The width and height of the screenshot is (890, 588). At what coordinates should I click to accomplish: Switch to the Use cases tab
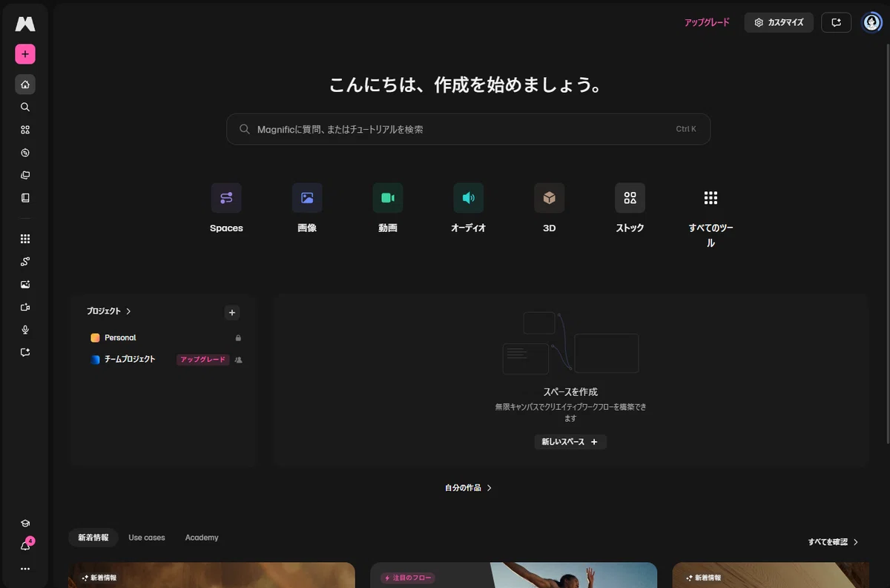pos(147,538)
